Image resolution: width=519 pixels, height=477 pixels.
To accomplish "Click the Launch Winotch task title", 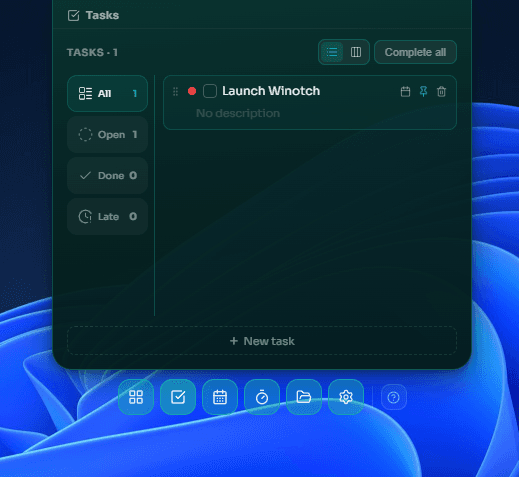I will click(x=271, y=91).
